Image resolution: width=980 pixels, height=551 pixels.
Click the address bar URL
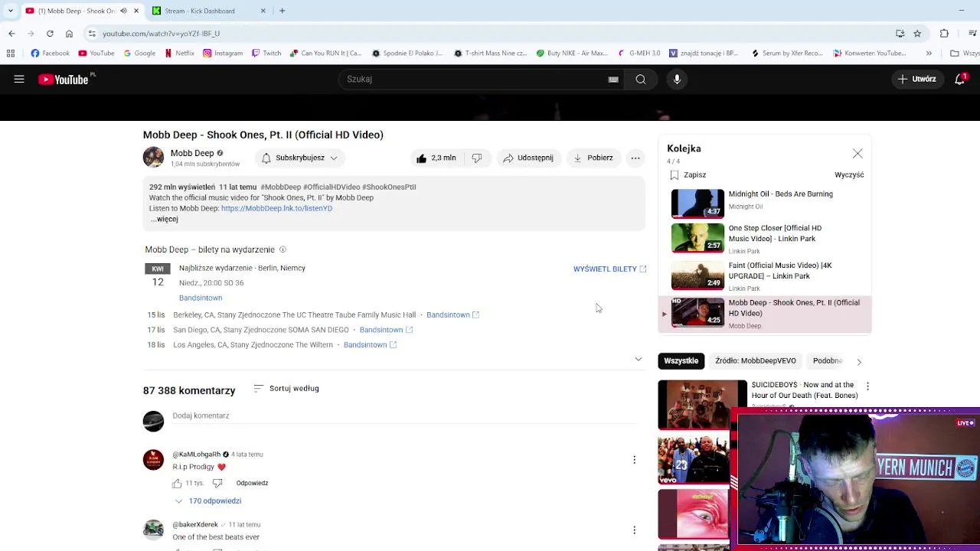161,34
